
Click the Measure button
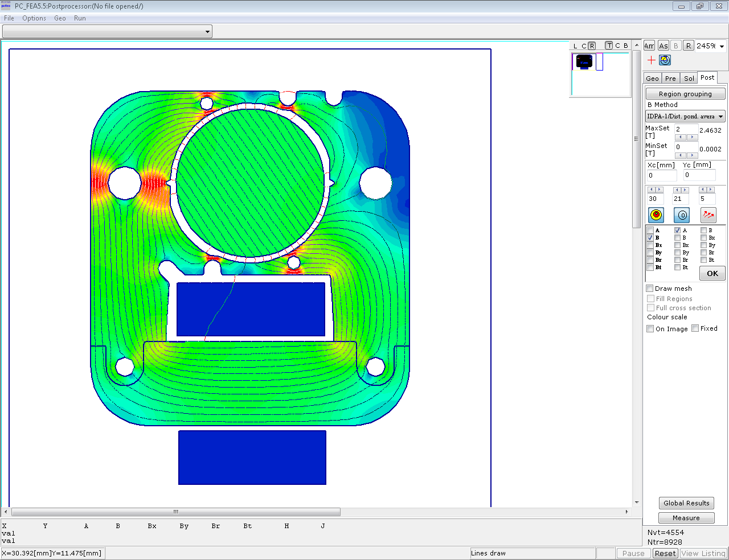[686, 518]
